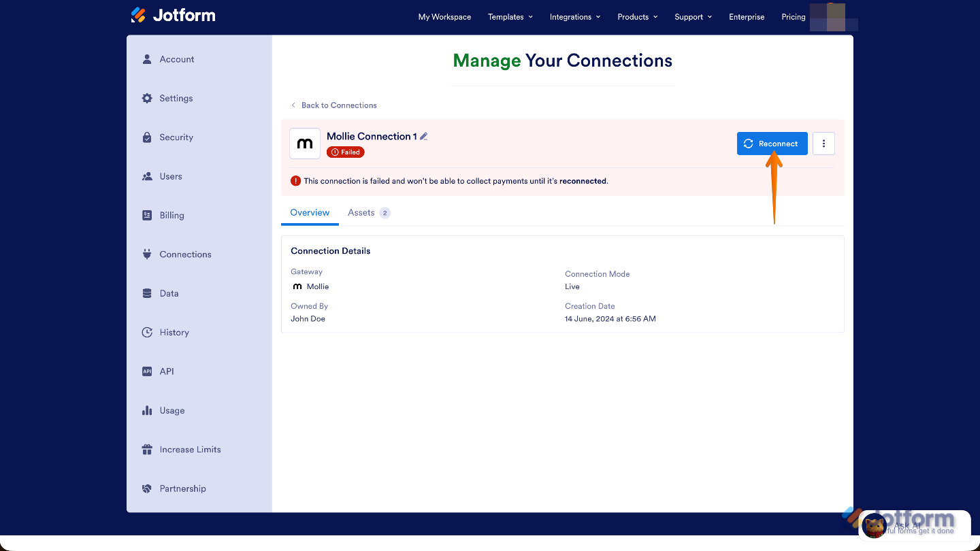The image size is (980, 551).
Task: Open Settings via the gear icon
Action: pyautogui.click(x=146, y=98)
